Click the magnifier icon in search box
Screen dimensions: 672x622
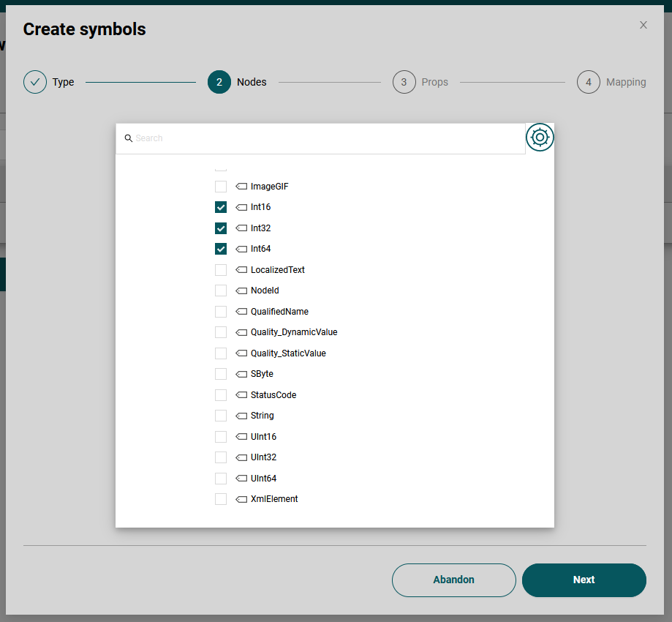129,138
